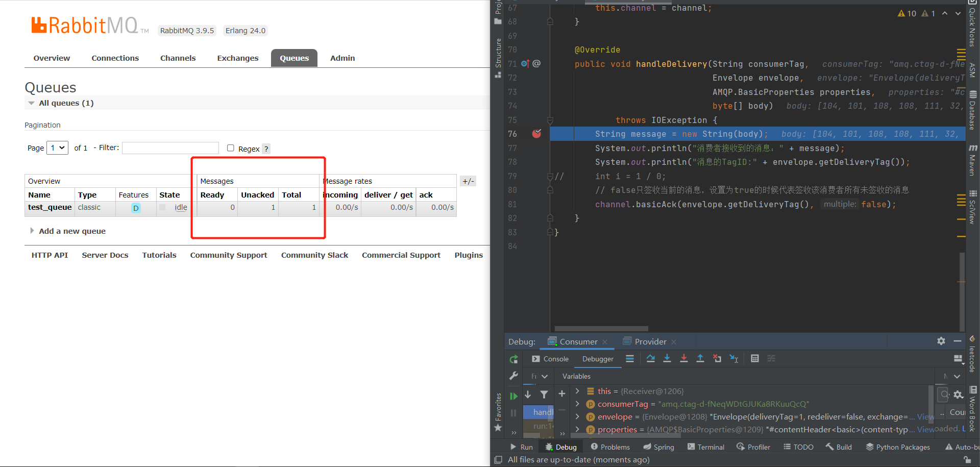Open RabbitMQ Exchanges tab
The image size is (980, 467).
[238, 58]
